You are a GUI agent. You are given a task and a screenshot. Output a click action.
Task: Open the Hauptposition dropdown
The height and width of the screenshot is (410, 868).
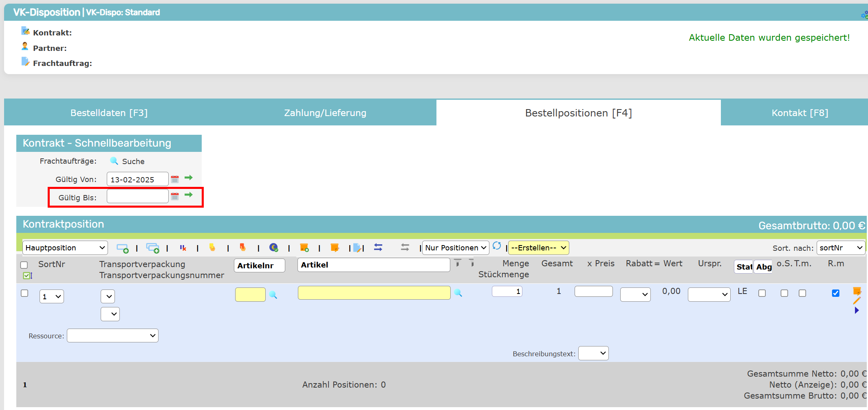[65, 248]
